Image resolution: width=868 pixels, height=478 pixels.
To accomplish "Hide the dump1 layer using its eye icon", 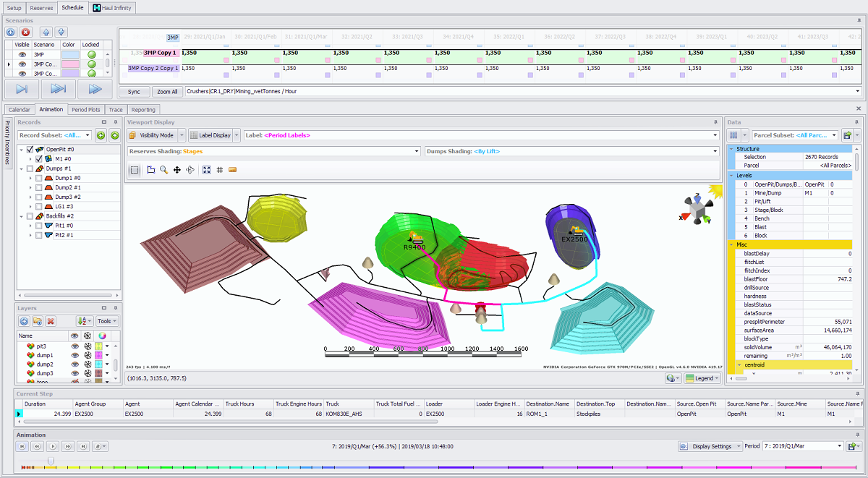I will tap(74, 356).
